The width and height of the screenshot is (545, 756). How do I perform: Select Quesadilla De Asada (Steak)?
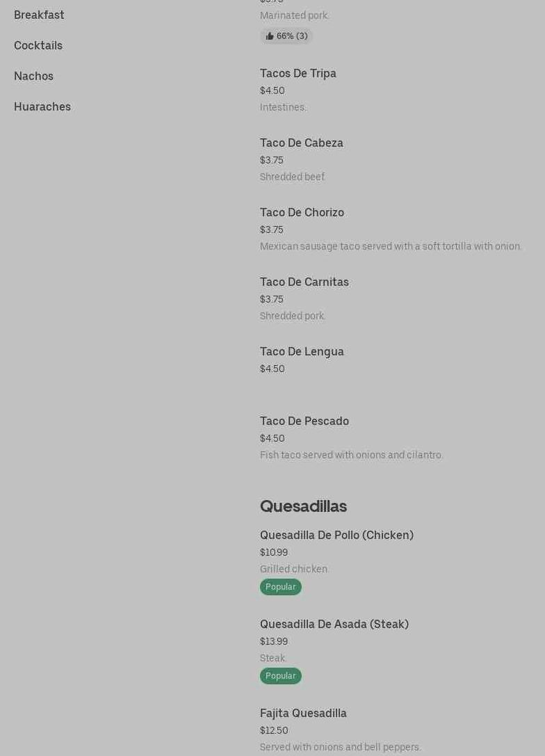pyautogui.click(x=334, y=624)
